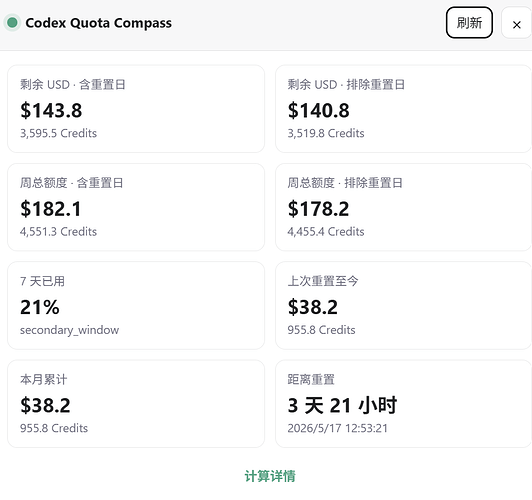The width and height of the screenshot is (532, 500).
Task: Select the 剩余 USD · 排除重置日 card
Action: 403,109
